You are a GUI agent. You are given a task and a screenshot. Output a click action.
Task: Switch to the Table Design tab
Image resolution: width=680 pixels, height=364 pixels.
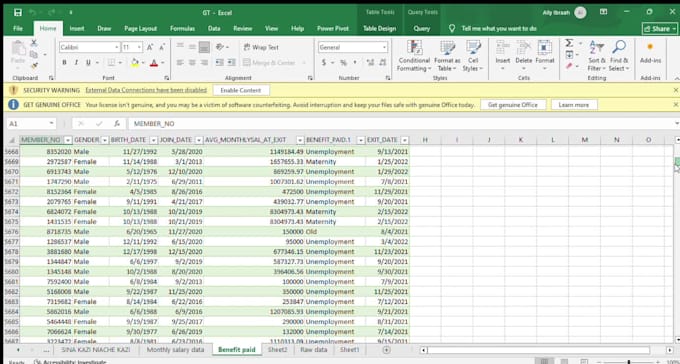click(379, 29)
